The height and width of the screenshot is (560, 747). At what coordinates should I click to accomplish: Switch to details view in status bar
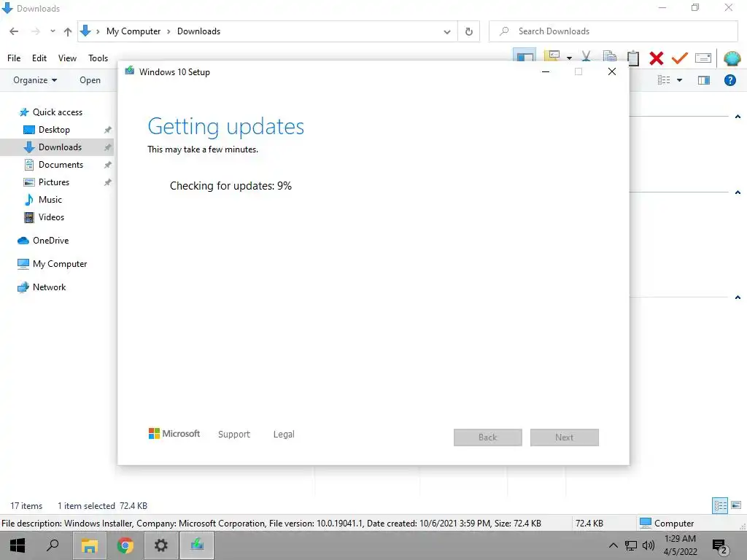pos(720,505)
